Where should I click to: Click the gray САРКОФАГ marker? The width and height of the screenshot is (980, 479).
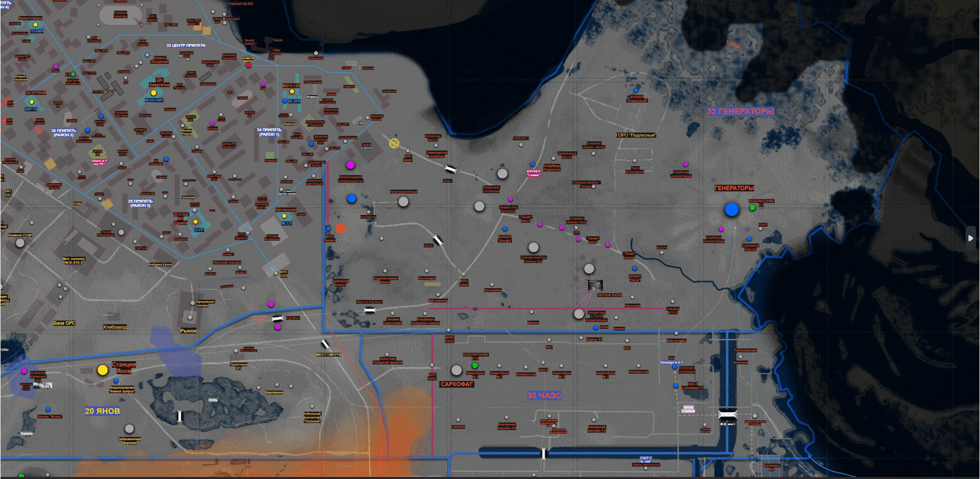(x=456, y=370)
